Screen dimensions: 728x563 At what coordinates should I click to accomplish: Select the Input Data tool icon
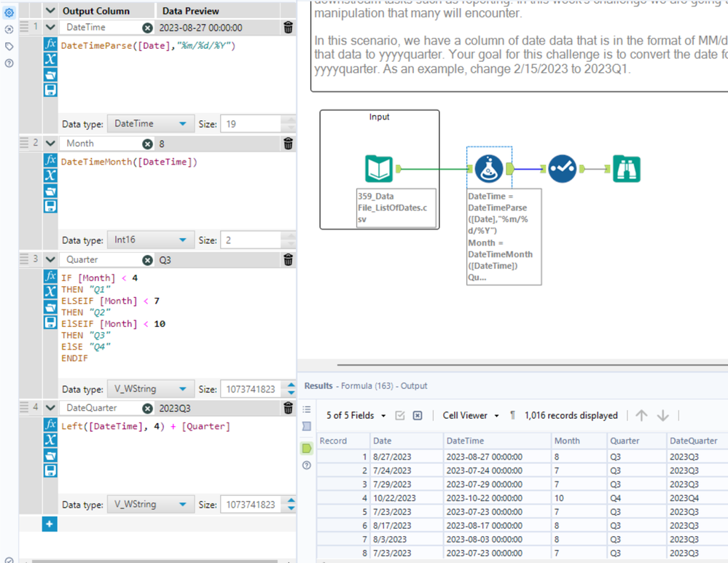click(x=379, y=169)
